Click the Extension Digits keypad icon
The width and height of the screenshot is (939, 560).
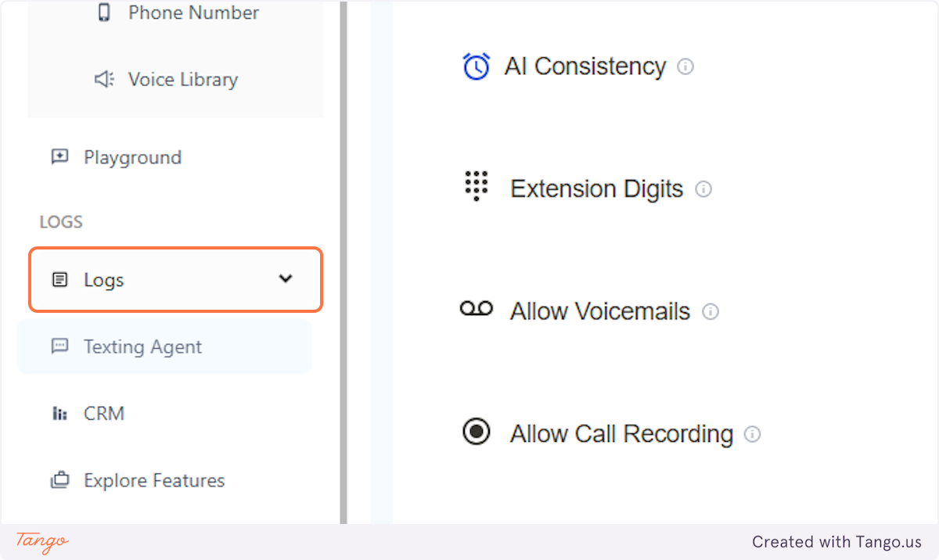coord(476,187)
